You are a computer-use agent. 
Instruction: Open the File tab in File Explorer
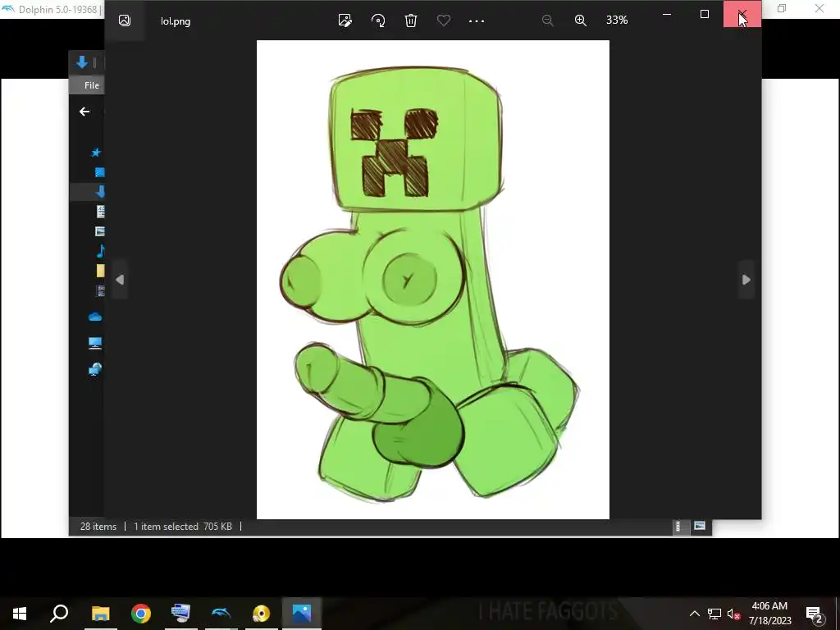pyautogui.click(x=91, y=85)
